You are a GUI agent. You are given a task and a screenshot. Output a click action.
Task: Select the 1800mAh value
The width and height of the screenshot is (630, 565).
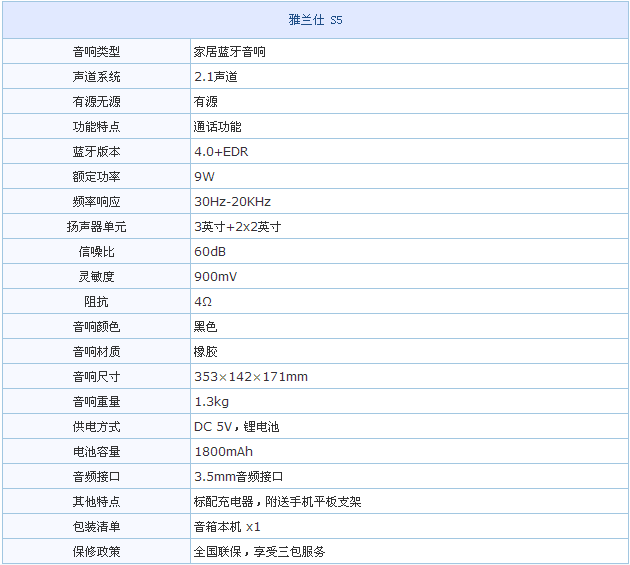click(x=223, y=452)
